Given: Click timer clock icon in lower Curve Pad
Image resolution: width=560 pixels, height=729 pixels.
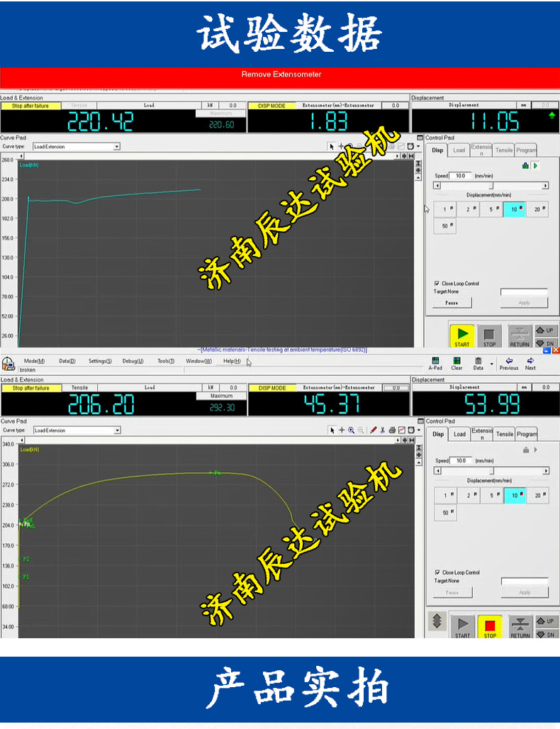Looking at the screenshot, I should tap(411, 430).
